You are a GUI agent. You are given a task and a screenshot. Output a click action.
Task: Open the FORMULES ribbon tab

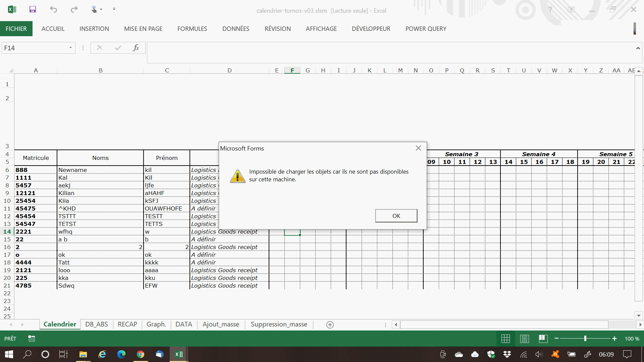click(x=192, y=29)
